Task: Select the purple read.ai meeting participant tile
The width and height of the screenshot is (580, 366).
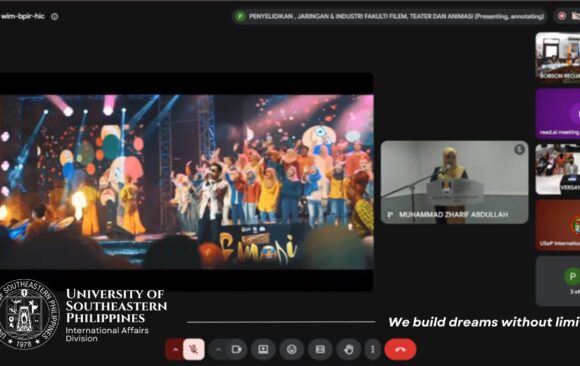Action: tap(558, 113)
